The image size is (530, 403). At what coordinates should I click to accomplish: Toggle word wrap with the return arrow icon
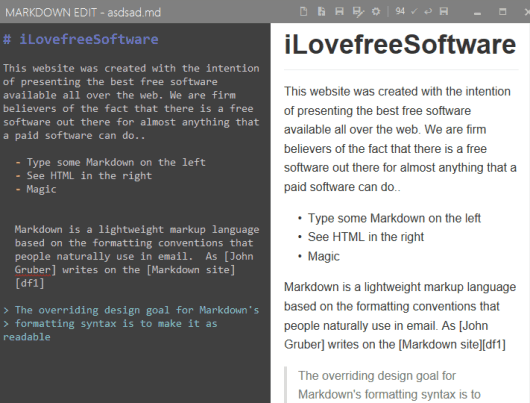pos(428,12)
